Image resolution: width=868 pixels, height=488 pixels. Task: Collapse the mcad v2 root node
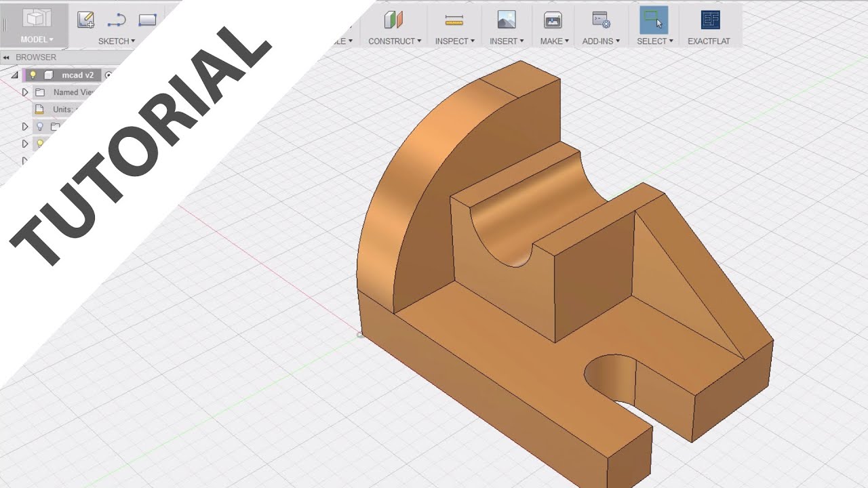click(x=14, y=75)
